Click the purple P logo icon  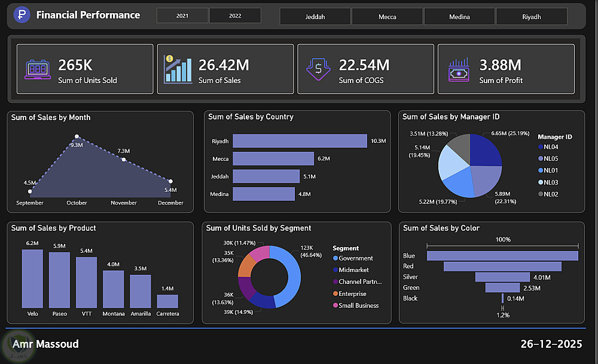click(x=22, y=15)
